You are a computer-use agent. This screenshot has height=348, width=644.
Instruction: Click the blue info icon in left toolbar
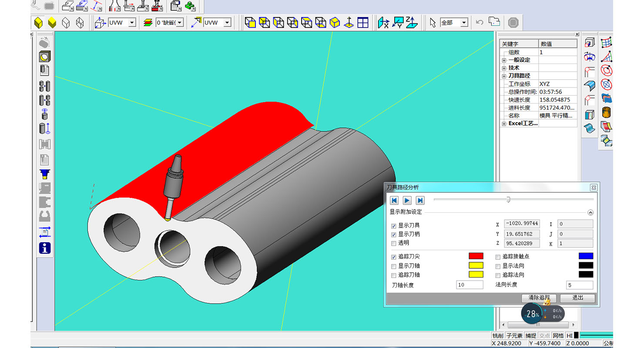pos(45,248)
